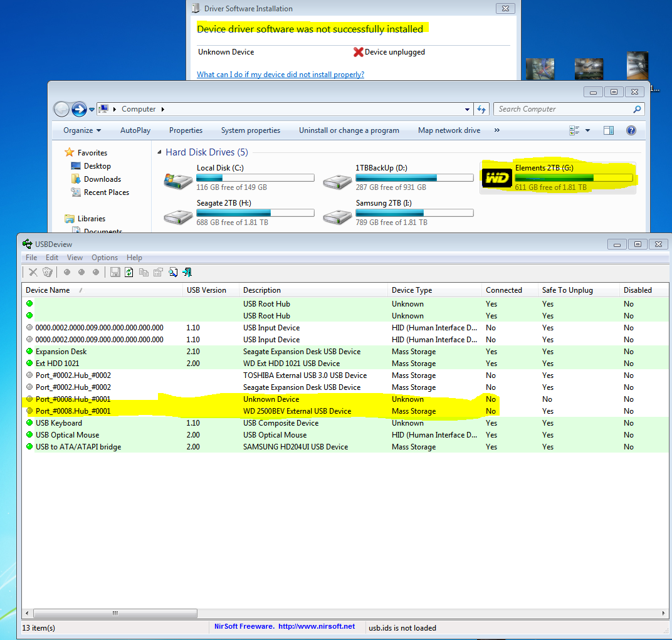Click the Find magnifier icon in USBDeview toolbar
672x640 pixels.
pyautogui.click(x=173, y=272)
